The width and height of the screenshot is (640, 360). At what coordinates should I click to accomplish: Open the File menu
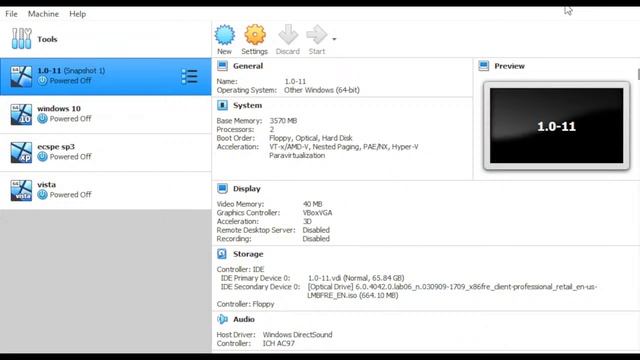(11, 14)
